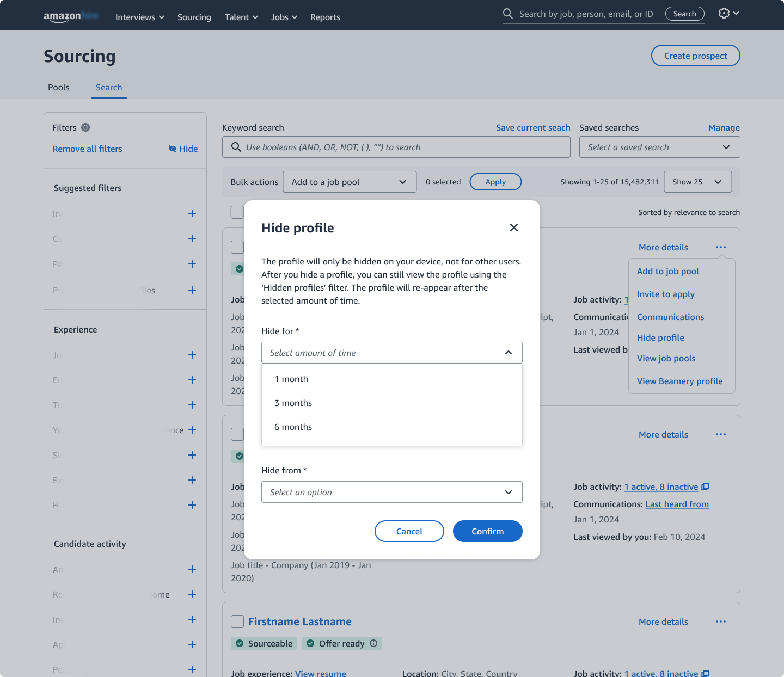Click plus icon on row ending in 'files'
Viewport: 784px width, 677px height.
(x=192, y=290)
